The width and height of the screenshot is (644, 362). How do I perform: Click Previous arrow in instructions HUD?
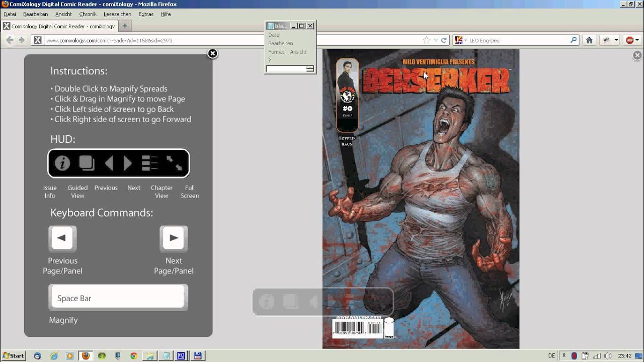click(109, 163)
